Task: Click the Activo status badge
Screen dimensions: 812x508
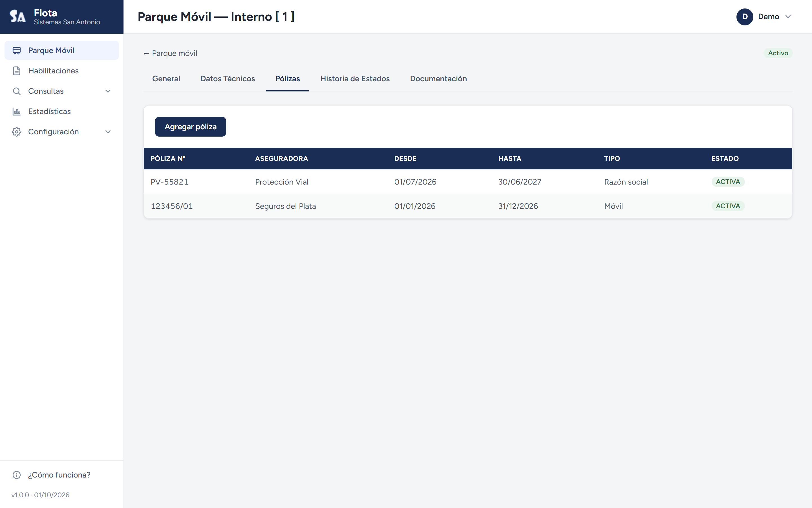Action: click(x=778, y=53)
